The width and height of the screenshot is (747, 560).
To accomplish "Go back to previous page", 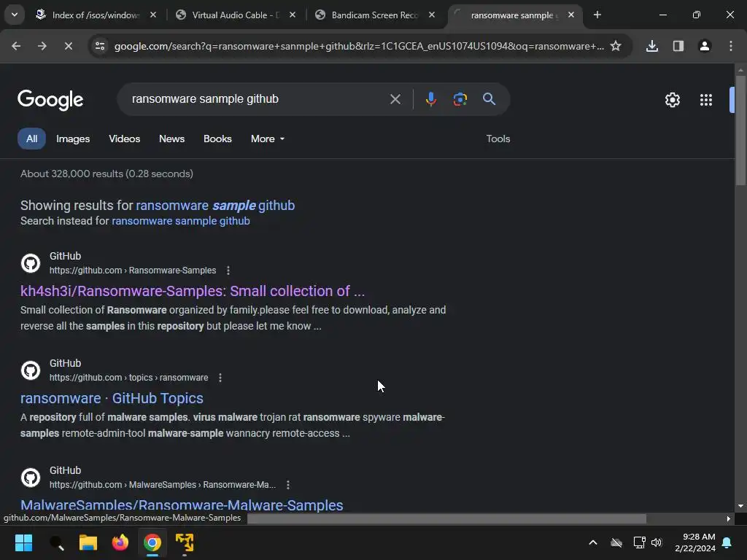I will coord(16,46).
